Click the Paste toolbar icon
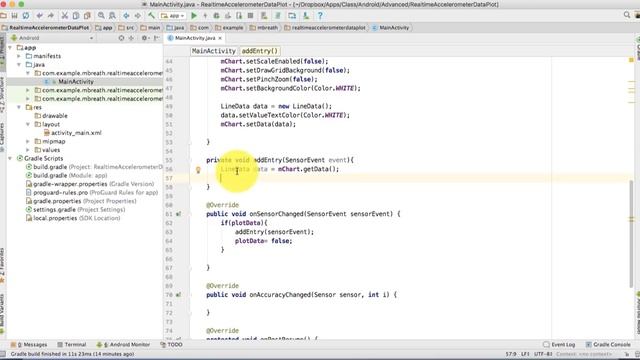640x360 pixels. (x=87, y=16)
